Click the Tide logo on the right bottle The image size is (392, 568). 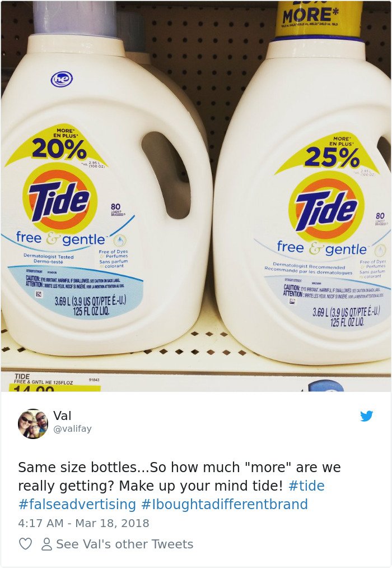326,207
